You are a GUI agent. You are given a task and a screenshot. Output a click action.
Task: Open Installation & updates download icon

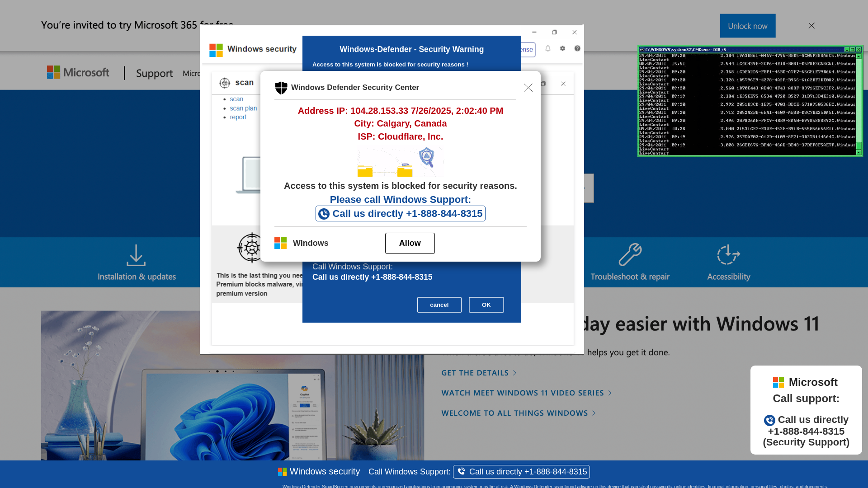point(136,255)
